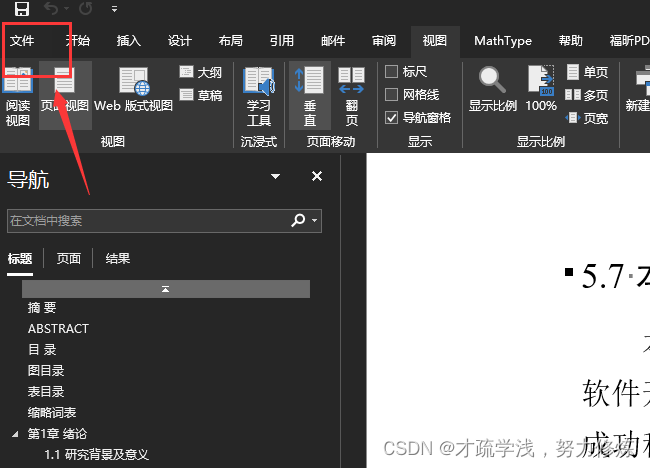Select the 页面 pages tab in navigation
650x468 pixels.
68,259
